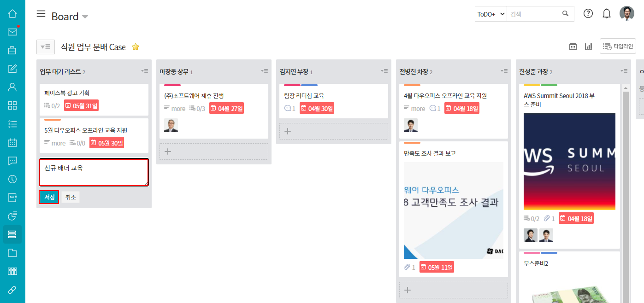This screenshot has height=303, width=644.
Task: Open 마장웅 상무 column options menu
Action: coord(265,71)
